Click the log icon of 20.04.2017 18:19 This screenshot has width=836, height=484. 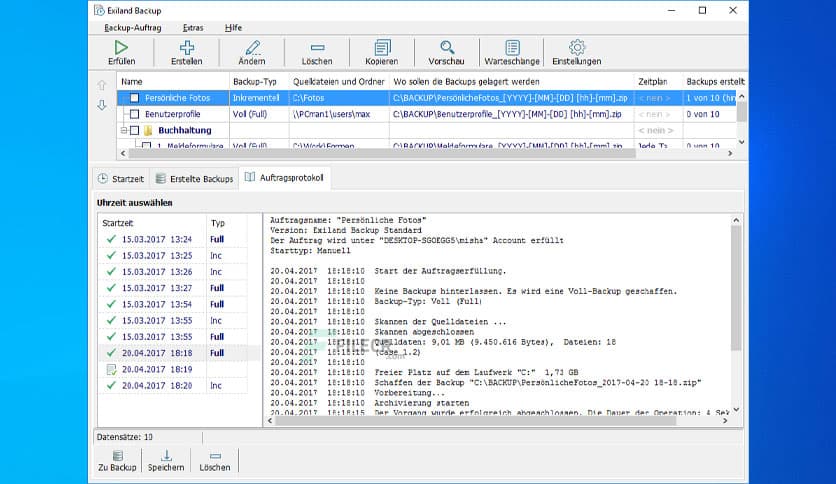[x=111, y=369]
